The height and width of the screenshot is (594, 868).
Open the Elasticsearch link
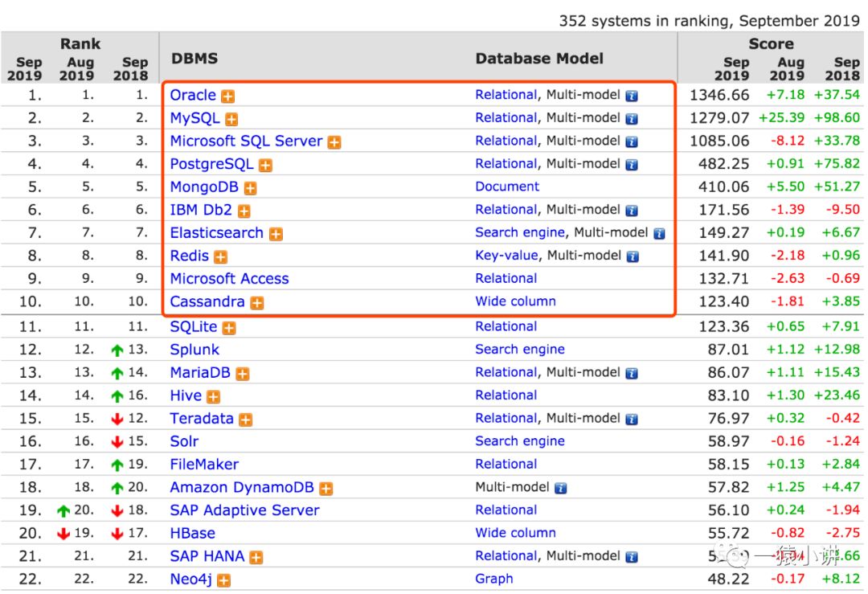(216, 233)
